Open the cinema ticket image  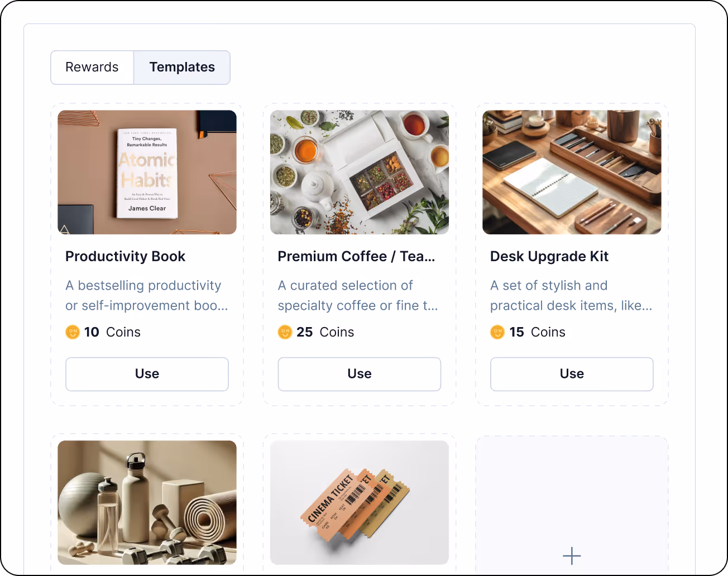pos(360,502)
